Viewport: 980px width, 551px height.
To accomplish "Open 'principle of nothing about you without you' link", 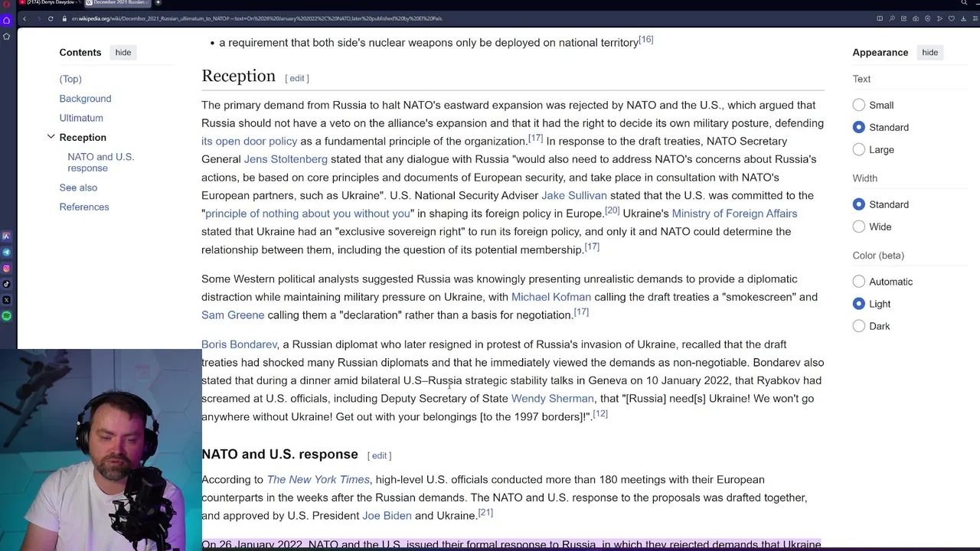I will click(x=307, y=214).
